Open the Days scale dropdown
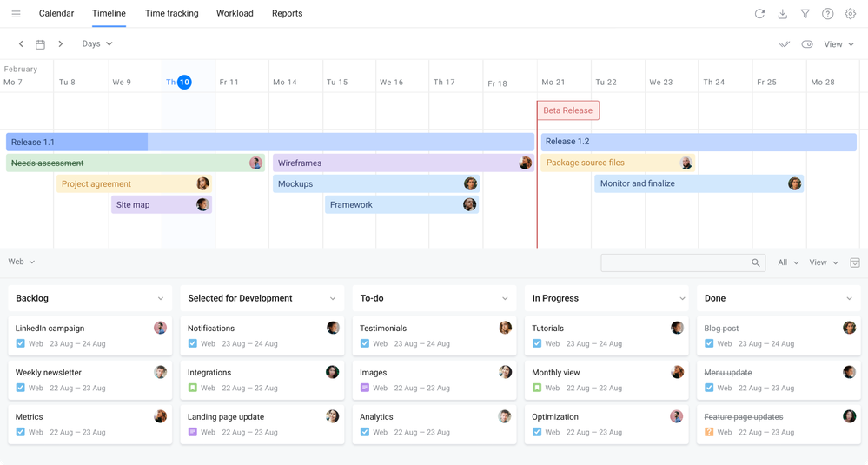868x465 pixels. click(96, 43)
